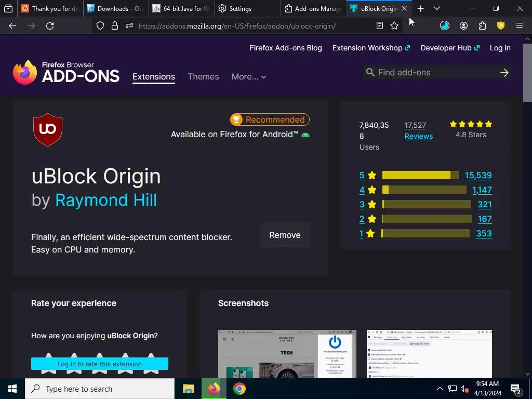List all tabs dropdown arrow

437,8
